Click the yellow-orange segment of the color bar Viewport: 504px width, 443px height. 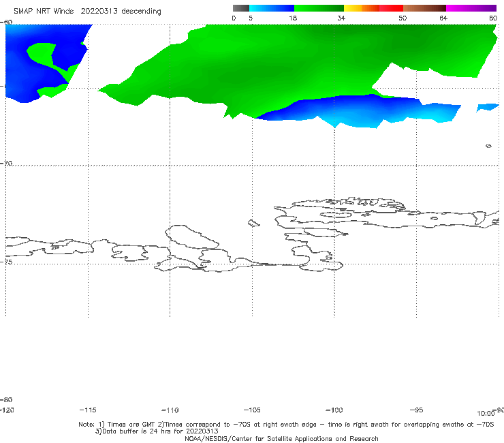click(362, 8)
